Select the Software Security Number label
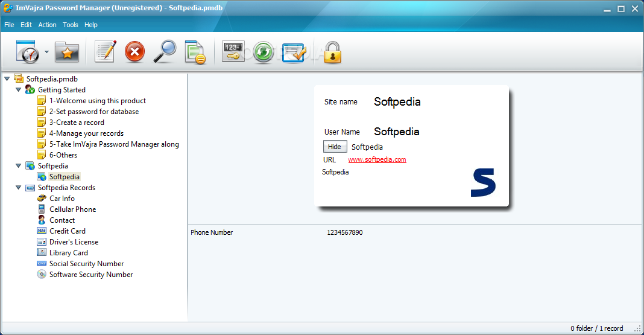This screenshot has width=644, height=335. pos(91,275)
